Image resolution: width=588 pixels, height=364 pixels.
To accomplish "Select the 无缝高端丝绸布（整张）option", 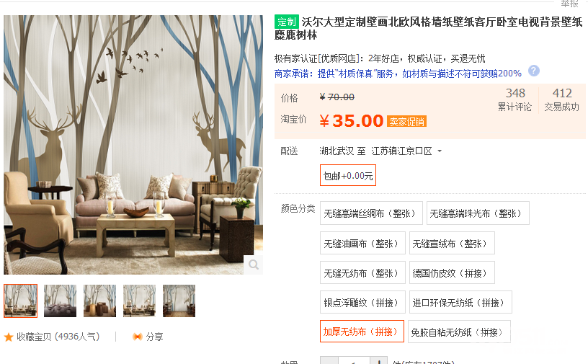I will [371, 213].
